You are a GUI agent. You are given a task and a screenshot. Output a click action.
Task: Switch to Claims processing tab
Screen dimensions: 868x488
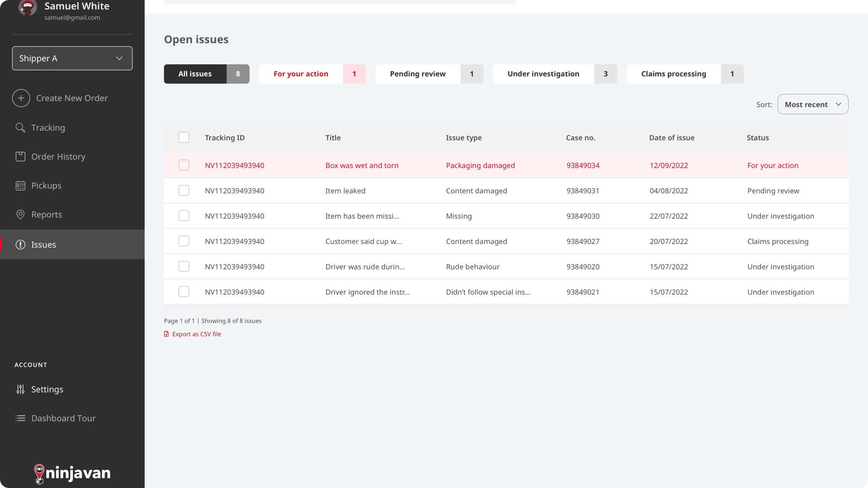[685, 74]
